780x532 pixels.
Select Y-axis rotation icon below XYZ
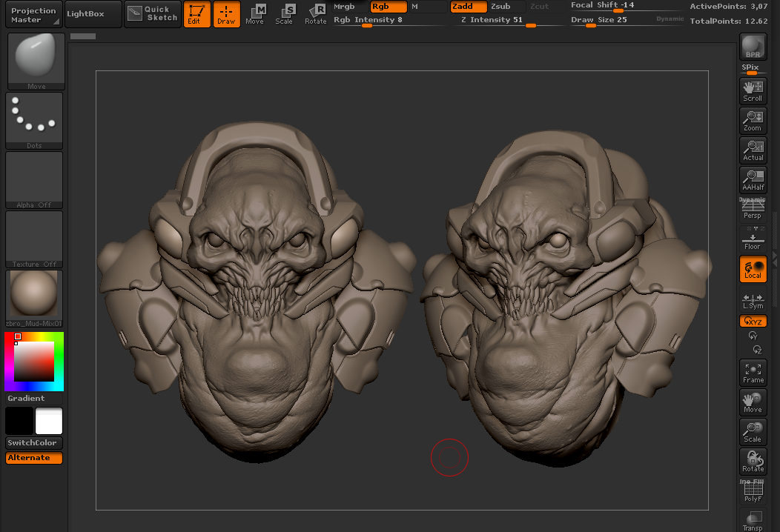coord(753,336)
